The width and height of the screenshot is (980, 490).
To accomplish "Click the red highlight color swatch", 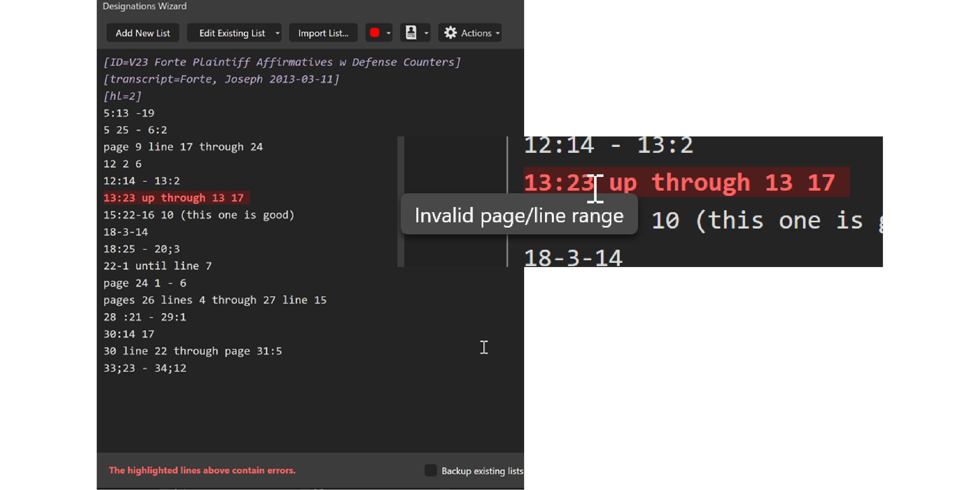I will [x=374, y=33].
